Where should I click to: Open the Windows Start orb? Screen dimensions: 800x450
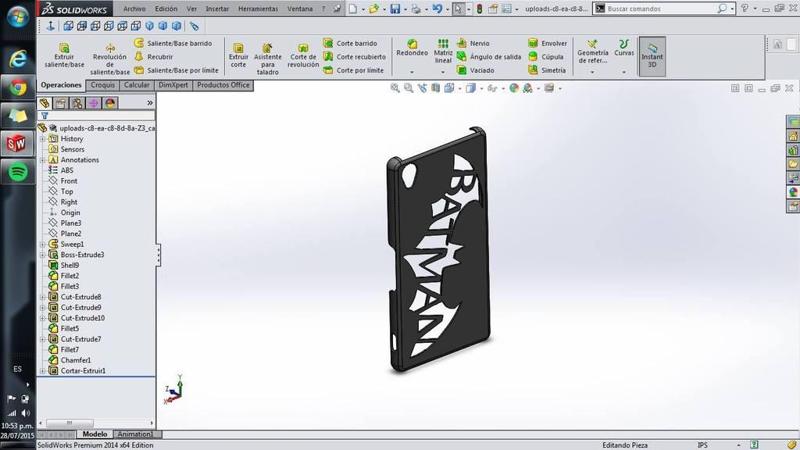[18, 17]
